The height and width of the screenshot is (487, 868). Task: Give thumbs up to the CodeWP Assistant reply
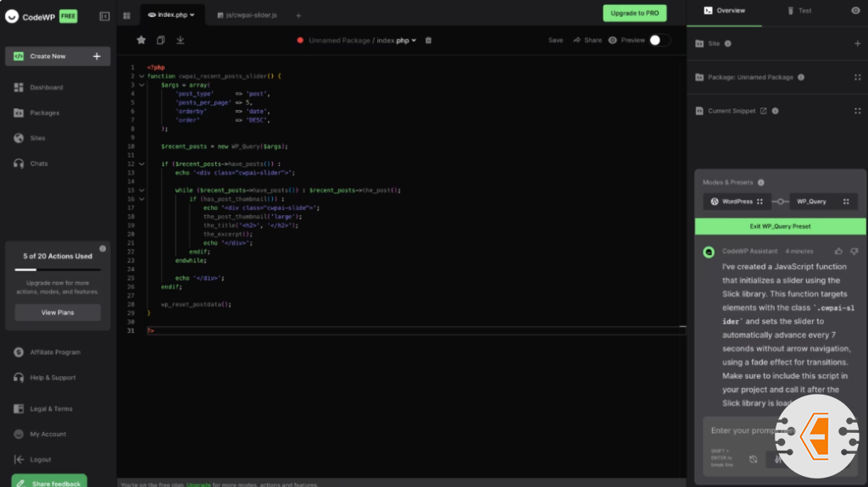click(839, 252)
